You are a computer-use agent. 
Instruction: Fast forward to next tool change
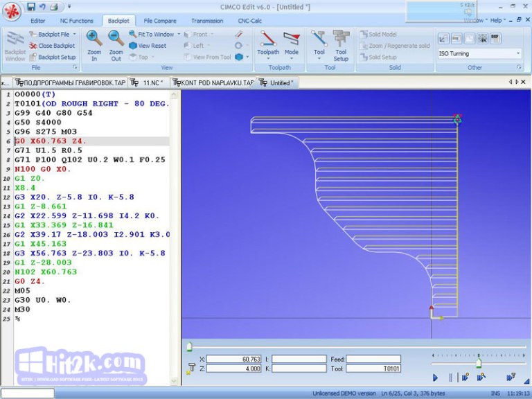coord(511,377)
